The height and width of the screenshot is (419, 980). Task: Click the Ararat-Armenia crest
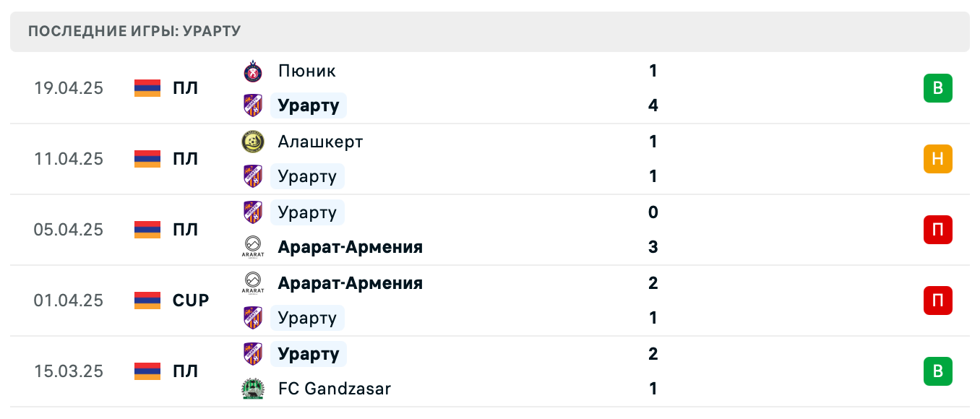click(253, 246)
